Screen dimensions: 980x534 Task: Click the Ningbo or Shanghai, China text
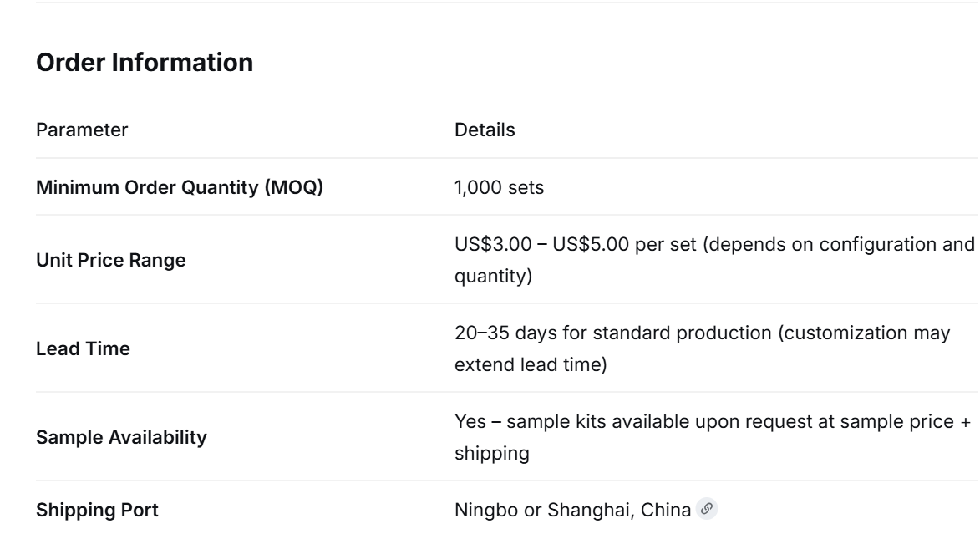point(572,510)
